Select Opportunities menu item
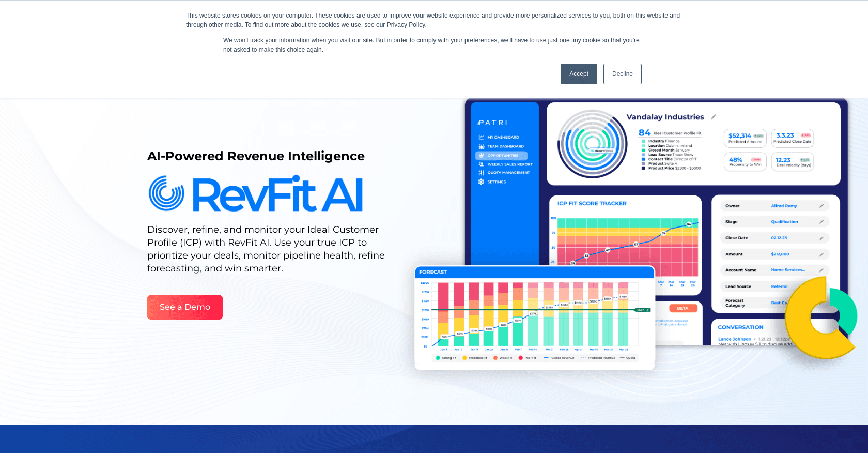868x453 pixels. pos(501,155)
